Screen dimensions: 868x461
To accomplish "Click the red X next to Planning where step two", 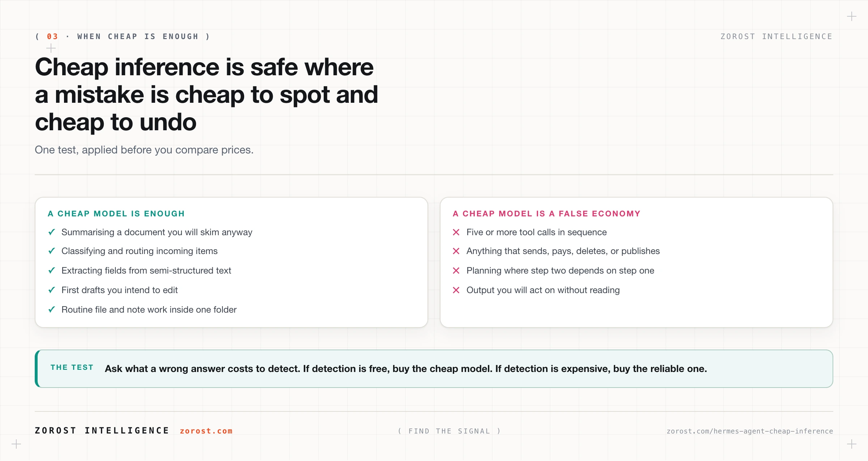I will click(x=456, y=271).
